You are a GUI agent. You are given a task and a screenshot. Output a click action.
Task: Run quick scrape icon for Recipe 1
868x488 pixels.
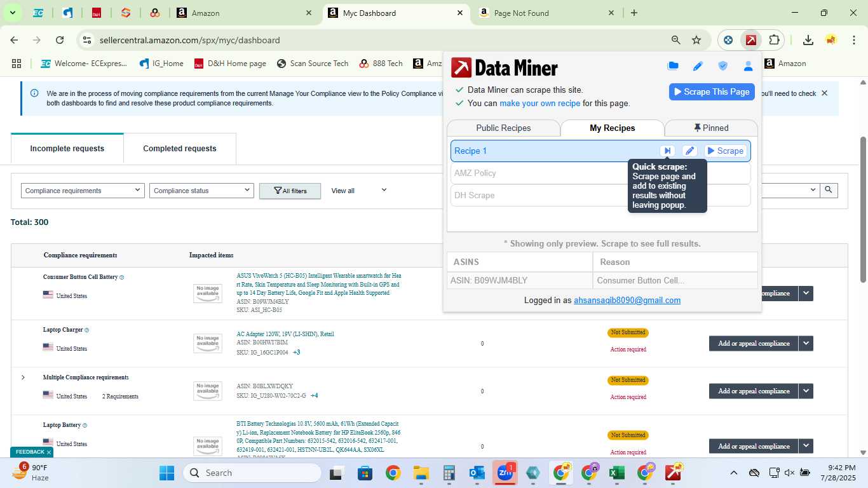tap(667, 151)
